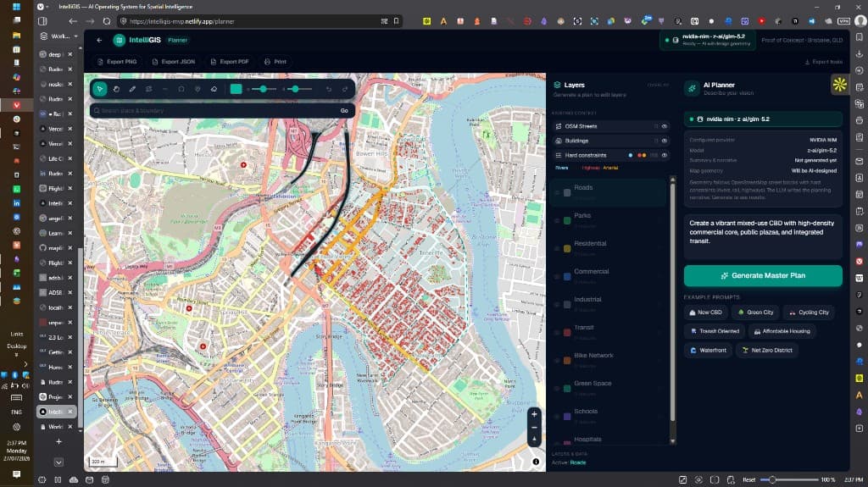Toggle the browser sidebar panel icon
This screenshot has height=487, width=868.
tap(42, 21)
